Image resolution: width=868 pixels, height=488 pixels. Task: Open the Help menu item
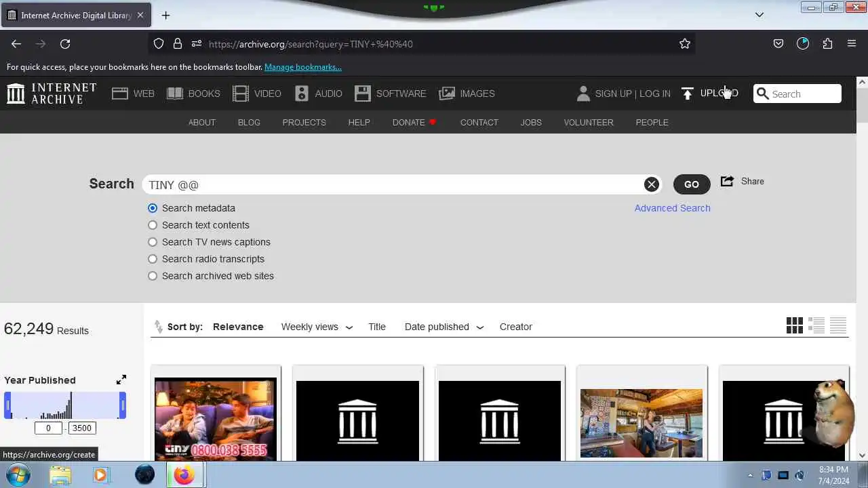point(359,123)
